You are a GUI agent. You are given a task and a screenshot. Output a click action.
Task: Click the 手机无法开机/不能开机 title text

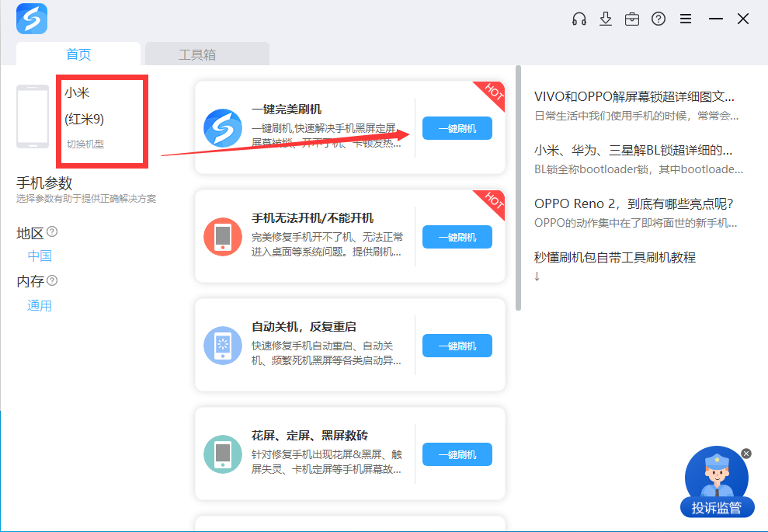click(312, 218)
